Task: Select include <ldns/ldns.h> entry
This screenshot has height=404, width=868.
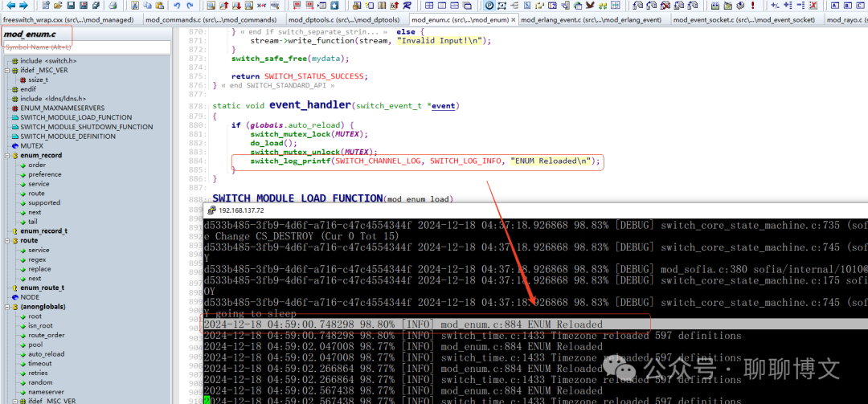Action: click(55, 99)
